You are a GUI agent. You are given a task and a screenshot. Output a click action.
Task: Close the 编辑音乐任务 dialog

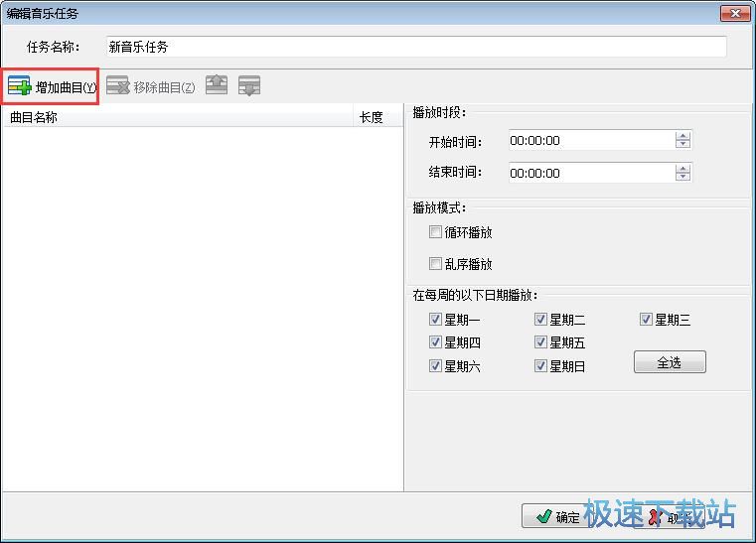coord(735,13)
